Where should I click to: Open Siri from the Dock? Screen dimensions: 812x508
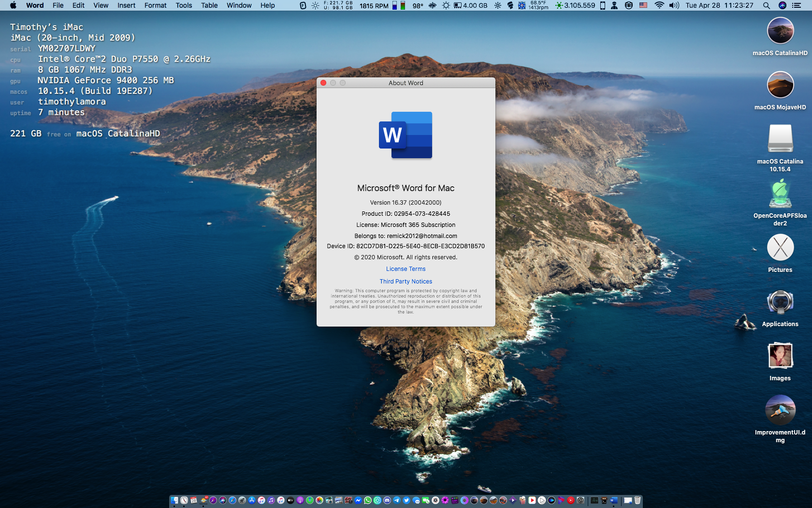click(223, 500)
